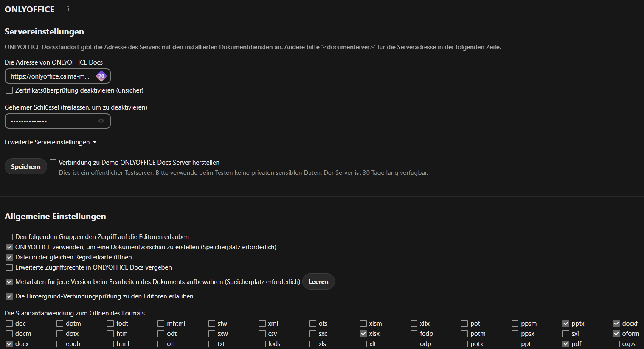Check the doc format checkbox
The height and width of the screenshot is (349, 644).
9,324
